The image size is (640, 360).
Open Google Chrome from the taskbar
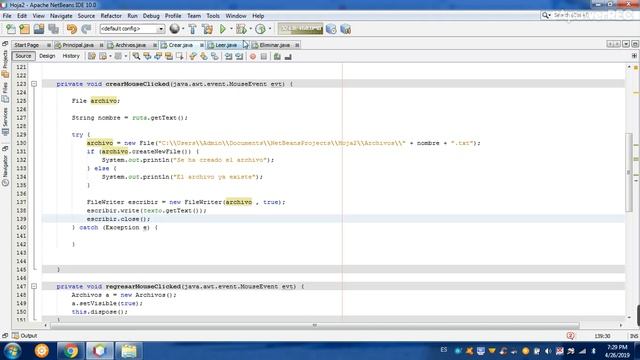tap(71, 351)
